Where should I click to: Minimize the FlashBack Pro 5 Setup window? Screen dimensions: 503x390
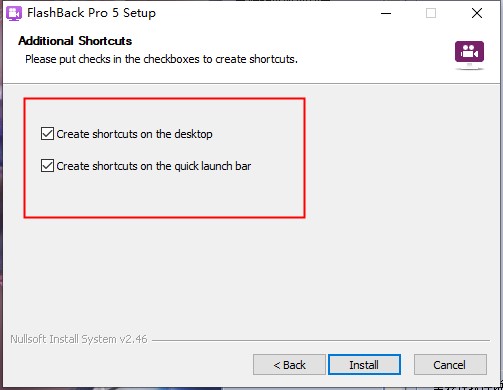[386, 13]
